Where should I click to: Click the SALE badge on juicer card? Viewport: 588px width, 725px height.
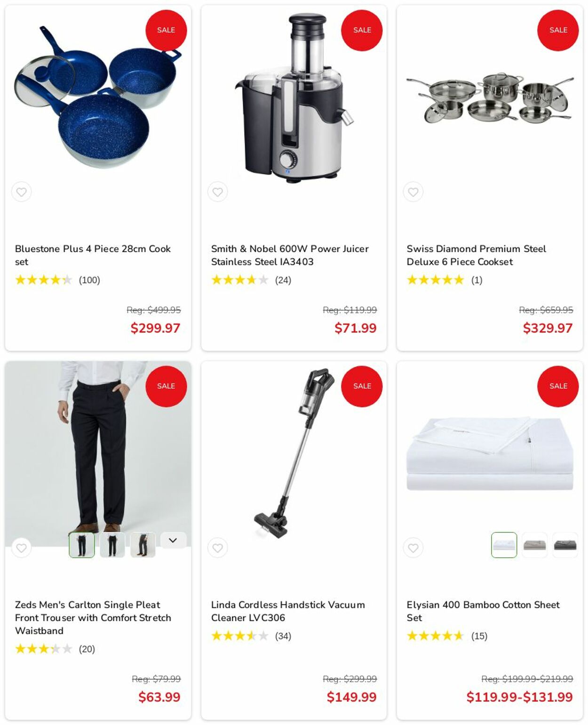(x=362, y=30)
